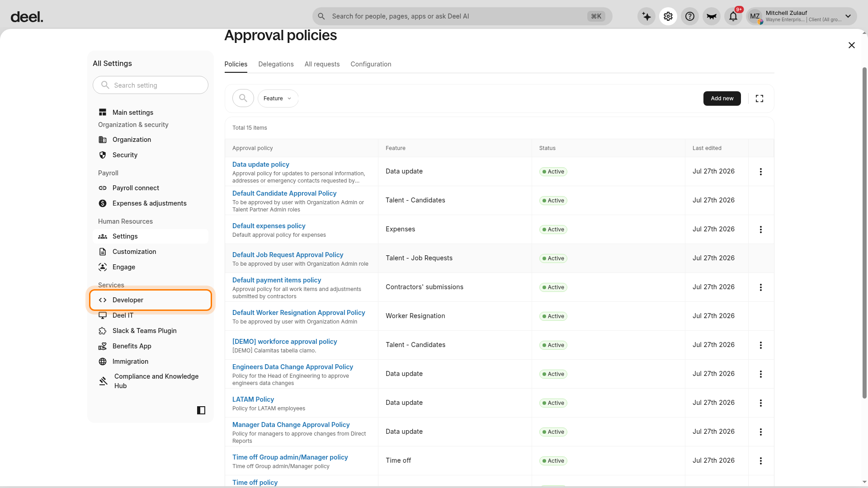Open Benefits App settings

coord(151,346)
